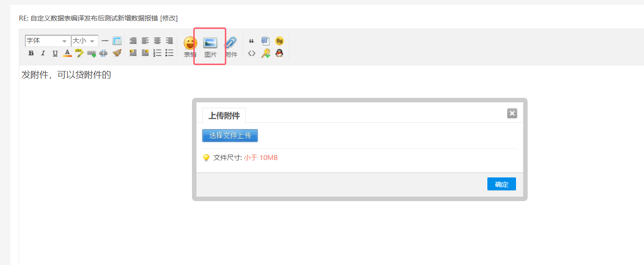Open the font color picker
This screenshot has width=644, height=265.
click(67, 53)
